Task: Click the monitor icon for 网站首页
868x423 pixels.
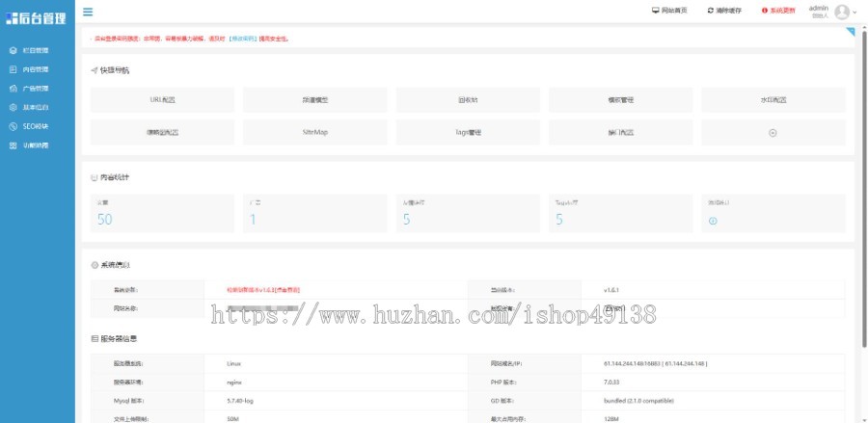Action: tap(656, 11)
